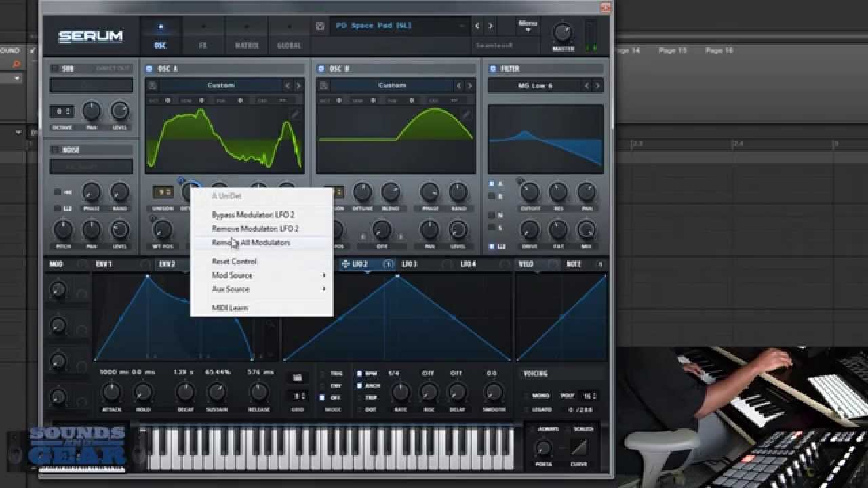The image size is (868, 488).
Task: Switch to the FX tab
Action: 203,36
